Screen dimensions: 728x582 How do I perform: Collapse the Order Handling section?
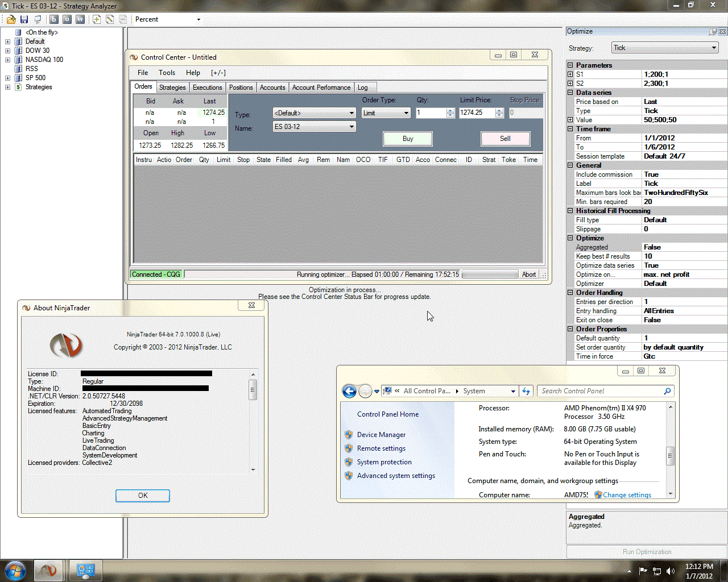(x=570, y=293)
